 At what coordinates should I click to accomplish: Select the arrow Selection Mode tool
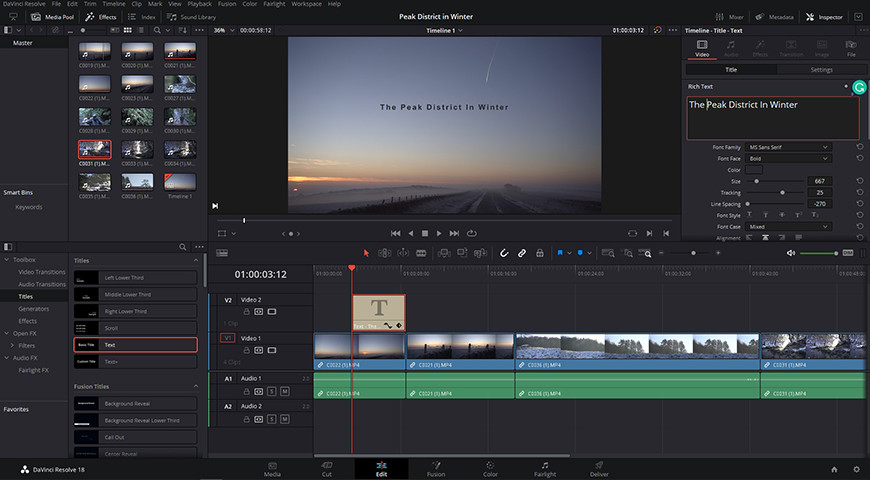click(366, 253)
